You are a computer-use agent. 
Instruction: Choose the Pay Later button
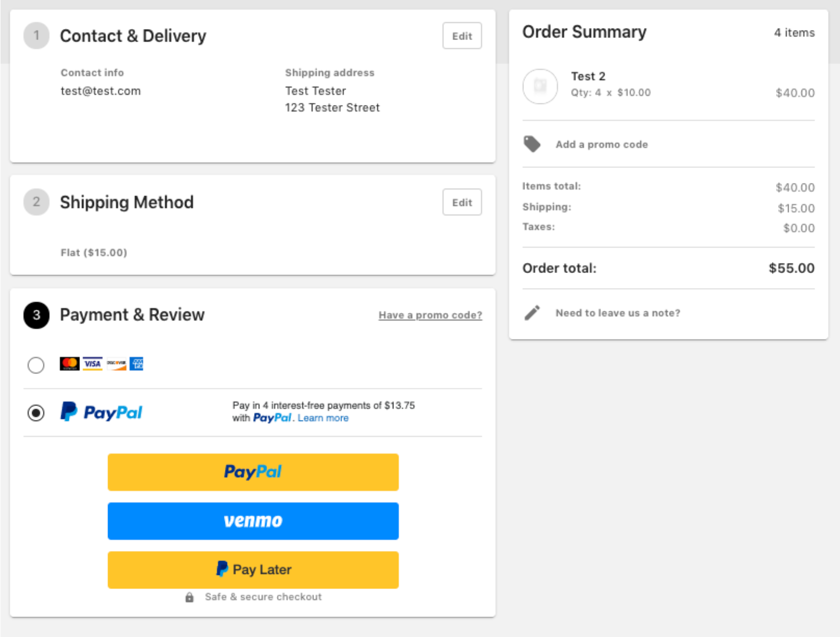pos(253,569)
